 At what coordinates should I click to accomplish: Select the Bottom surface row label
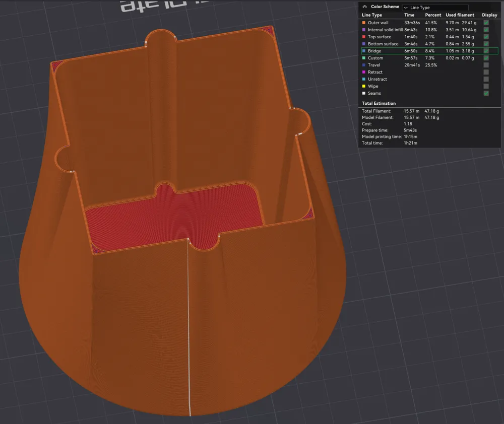tap(383, 44)
